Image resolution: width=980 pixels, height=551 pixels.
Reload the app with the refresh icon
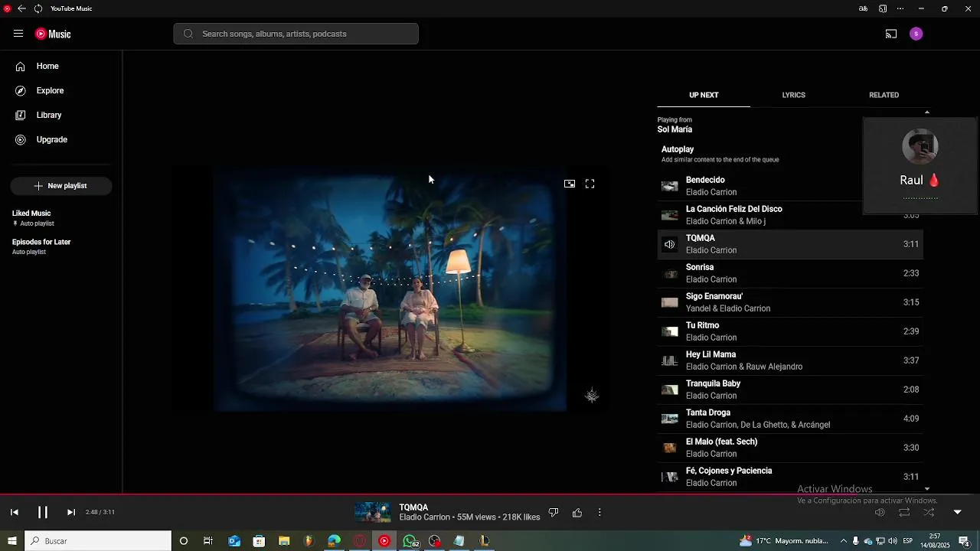click(38, 8)
